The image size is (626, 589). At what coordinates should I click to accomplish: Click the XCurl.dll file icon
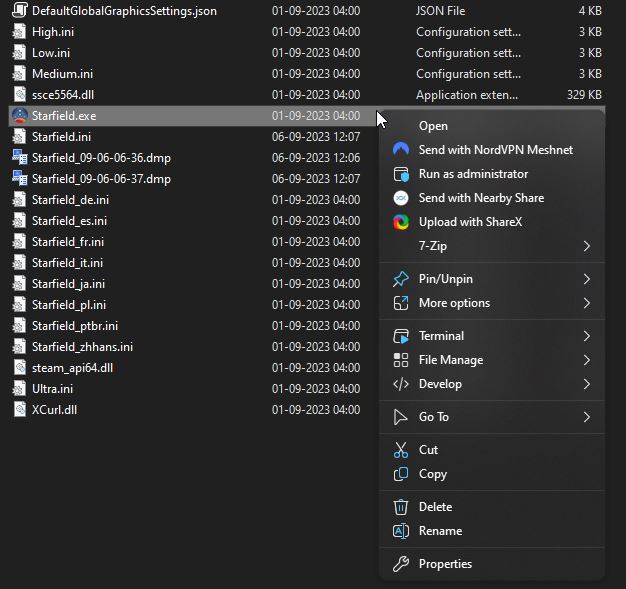(20, 410)
